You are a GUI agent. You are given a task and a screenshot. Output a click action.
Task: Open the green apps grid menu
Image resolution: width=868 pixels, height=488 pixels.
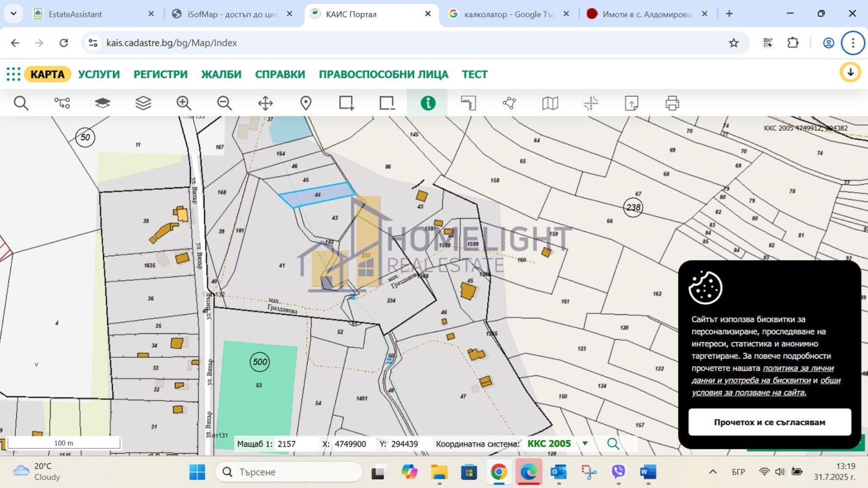14,74
